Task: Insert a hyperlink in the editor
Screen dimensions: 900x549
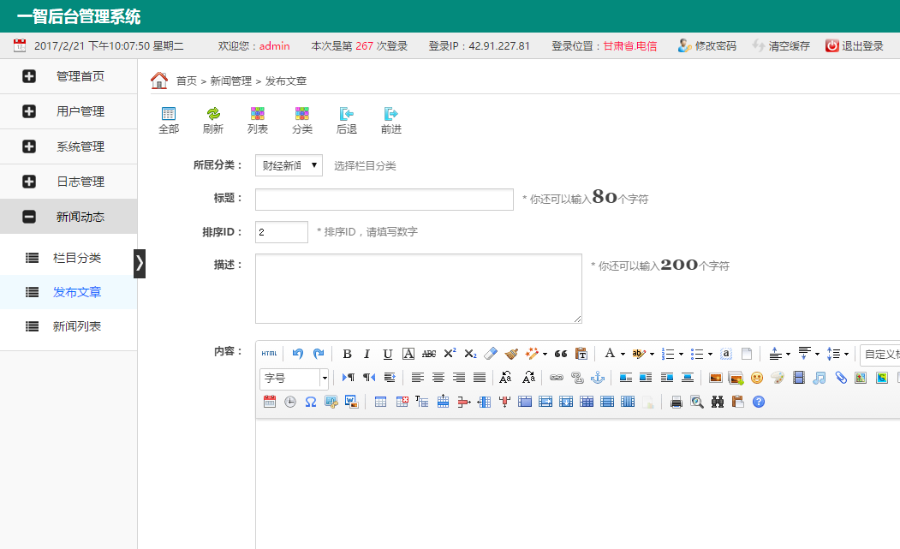Action: [556, 377]
